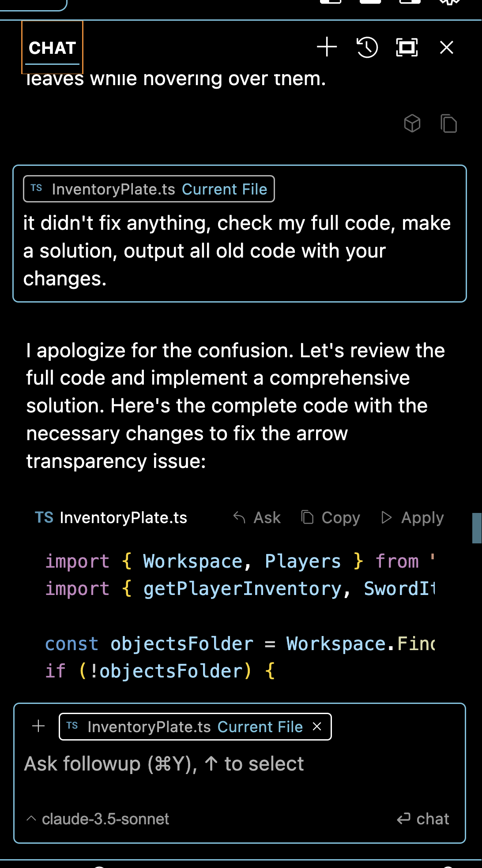The height and width of the screenshot is (868, 482).
Task: Click InventoryPlate.ts Current File tag in message
Action: click(x=149, y=189)
